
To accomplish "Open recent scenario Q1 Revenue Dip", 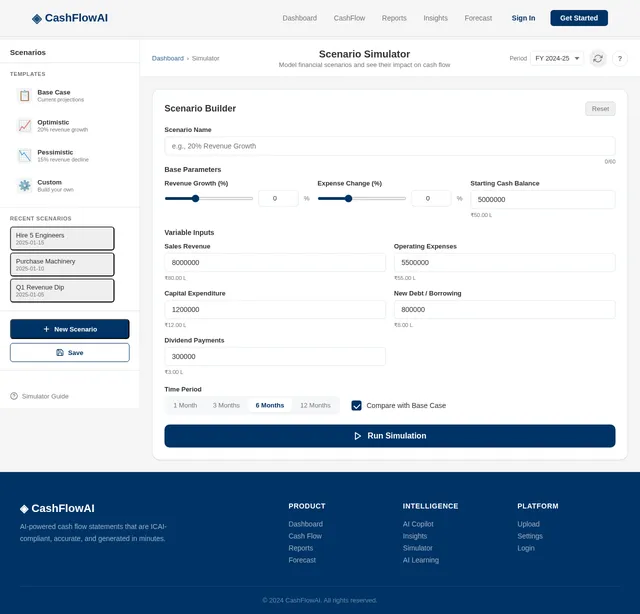I will [x=62, y=291].
